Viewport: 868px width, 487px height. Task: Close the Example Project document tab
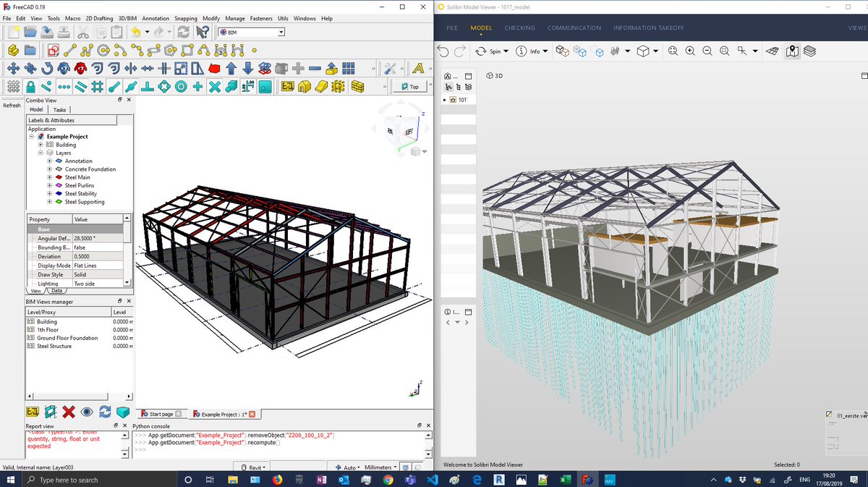coord(252,415)
